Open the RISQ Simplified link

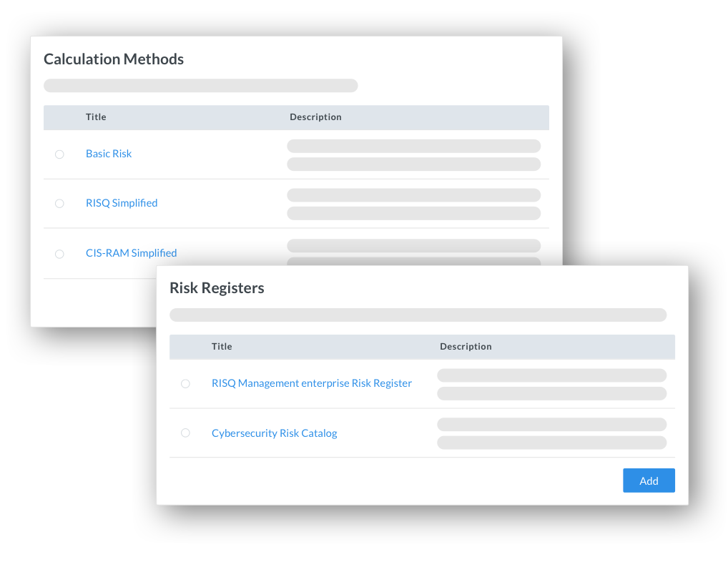pos(122,203)
